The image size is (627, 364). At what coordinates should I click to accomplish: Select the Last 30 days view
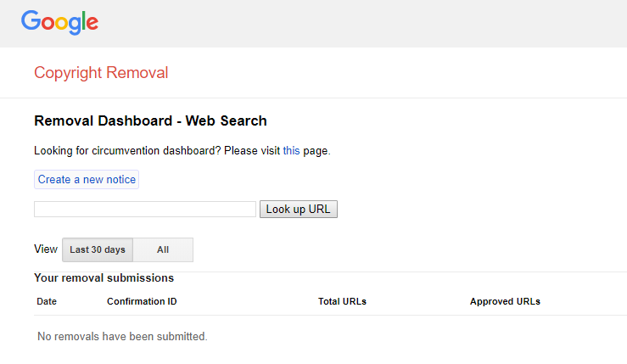click(x=98, y=249)
